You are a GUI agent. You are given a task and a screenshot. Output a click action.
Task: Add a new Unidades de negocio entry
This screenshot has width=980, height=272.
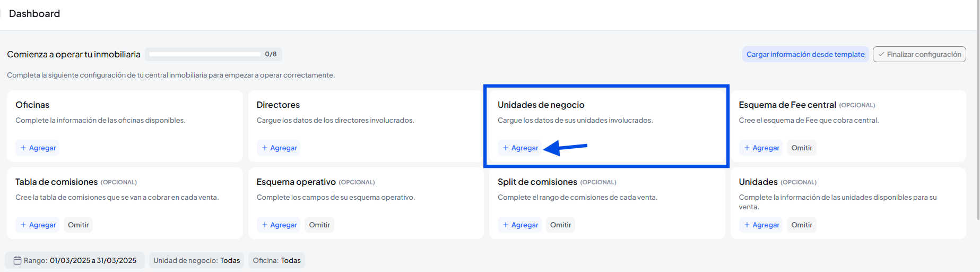(x=520, y=148)
